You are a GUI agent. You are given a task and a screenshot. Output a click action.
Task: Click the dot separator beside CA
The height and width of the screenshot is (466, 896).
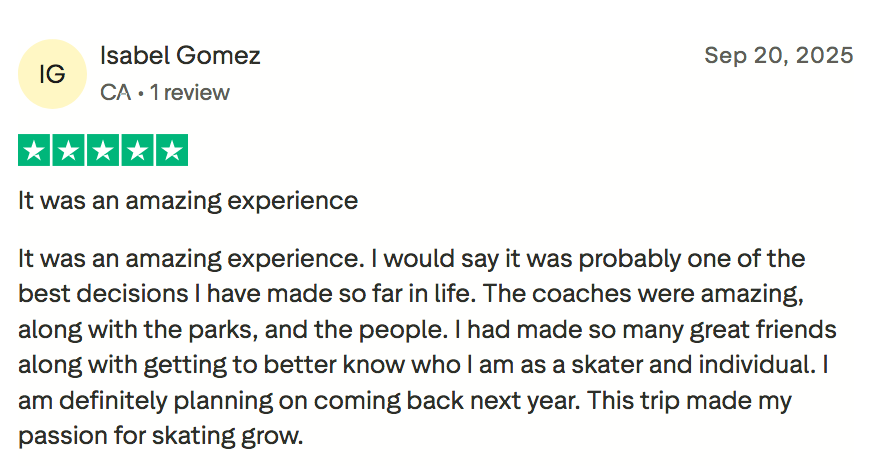click(x=141, y=93)
